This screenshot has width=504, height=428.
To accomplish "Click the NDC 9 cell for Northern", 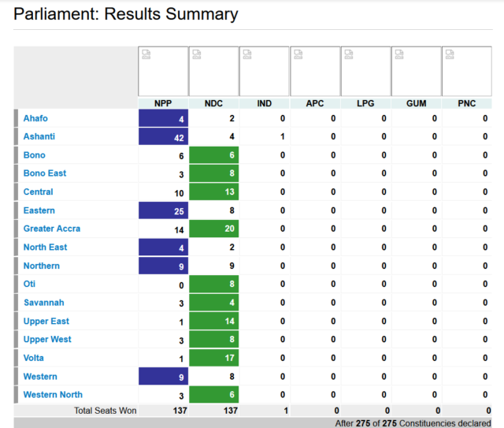I will (x=213, y=266).
